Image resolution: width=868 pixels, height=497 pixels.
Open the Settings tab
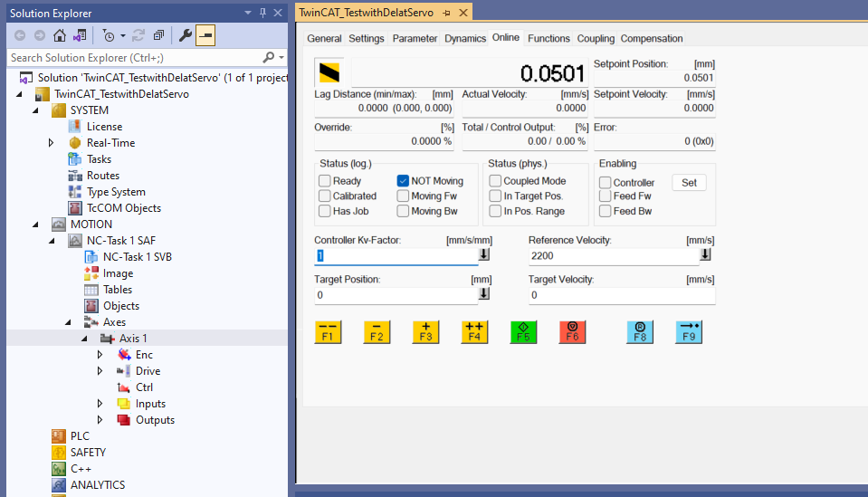coord(367,38)
